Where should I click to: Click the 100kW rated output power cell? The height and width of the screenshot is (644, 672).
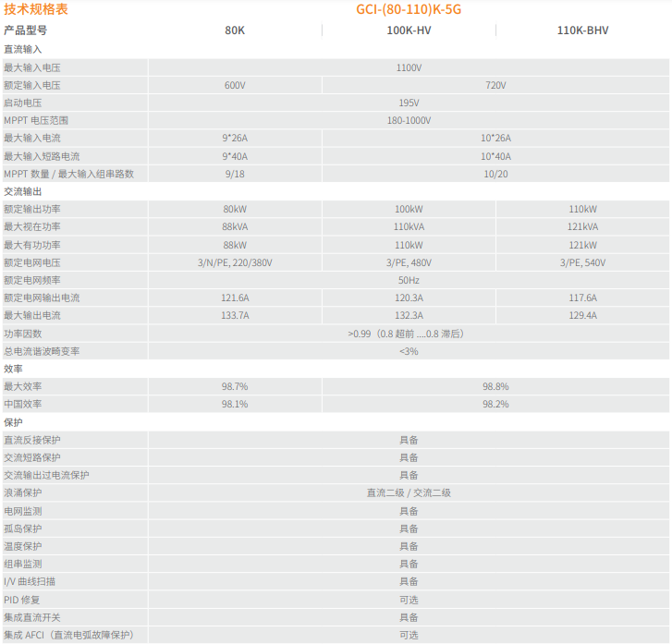(x=409, y=209)
